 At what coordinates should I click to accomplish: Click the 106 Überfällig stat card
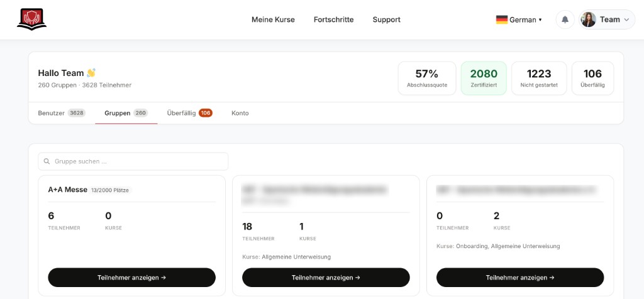pyautogui.click(x=592, y=79)
